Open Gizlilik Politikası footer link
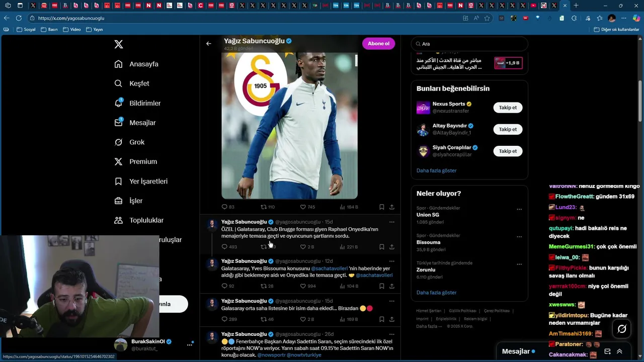This screenshot has width=644, height=362. click(x=462, y=311)
